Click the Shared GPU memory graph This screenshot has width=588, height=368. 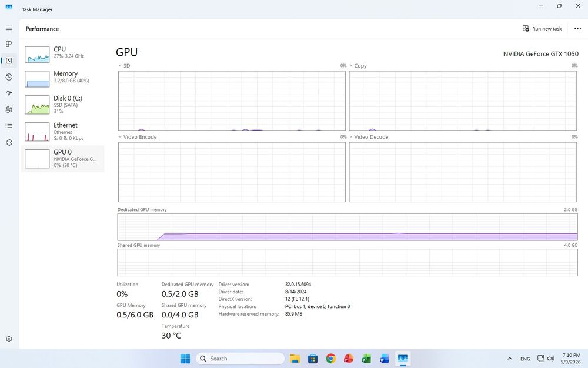[x=348, y=262]
